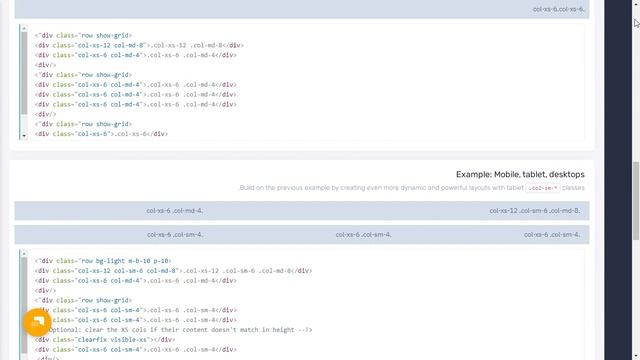Click the page's main vertical scrollbar thumb
This screenshot has width=640, height=360.
point(636,201)
